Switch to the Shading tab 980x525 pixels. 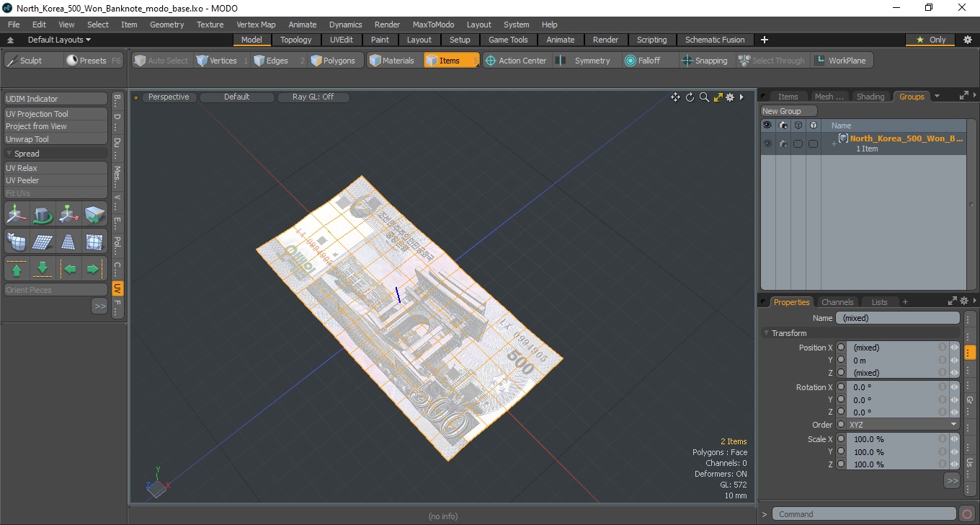(870, 97)
